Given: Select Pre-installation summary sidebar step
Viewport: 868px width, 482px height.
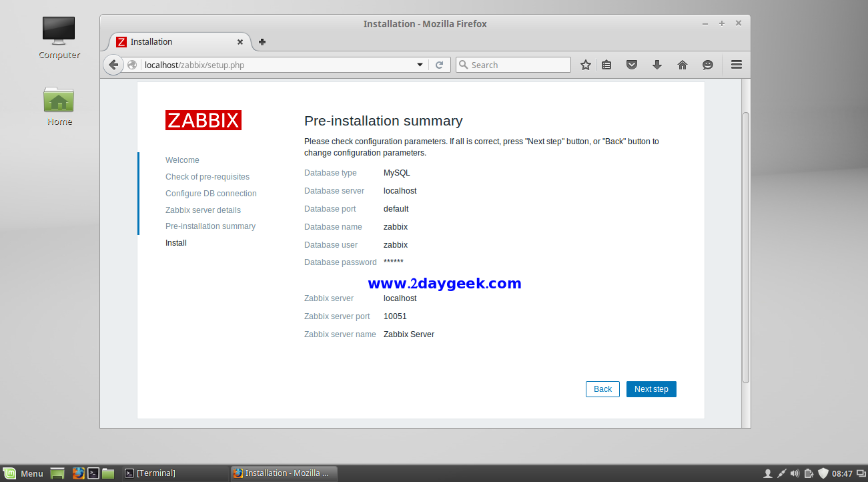Looking at the screenshot, I should (x=210, y=226).
